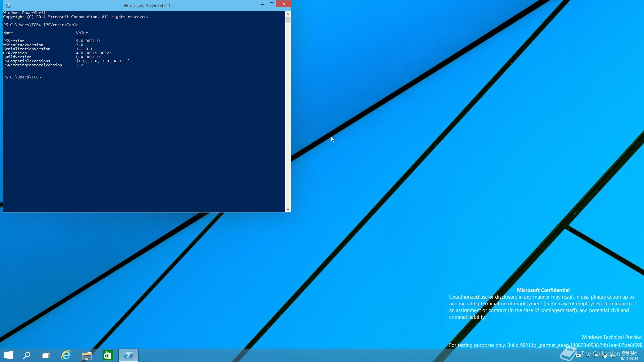The height and width of the screenshot is (362, 644).
Task: Show hidden tray icons arrow
Action: tap(587, 356)
